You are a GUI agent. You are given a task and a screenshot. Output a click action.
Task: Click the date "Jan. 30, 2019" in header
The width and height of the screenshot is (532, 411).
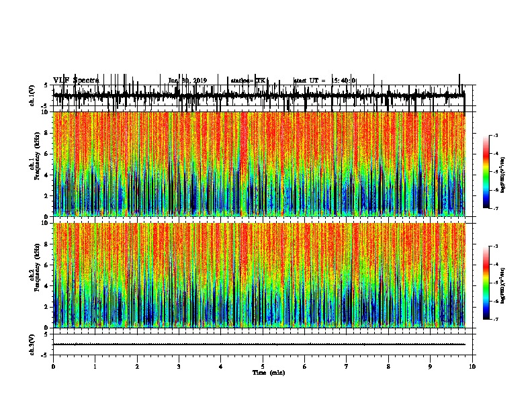tap(187, 81)
